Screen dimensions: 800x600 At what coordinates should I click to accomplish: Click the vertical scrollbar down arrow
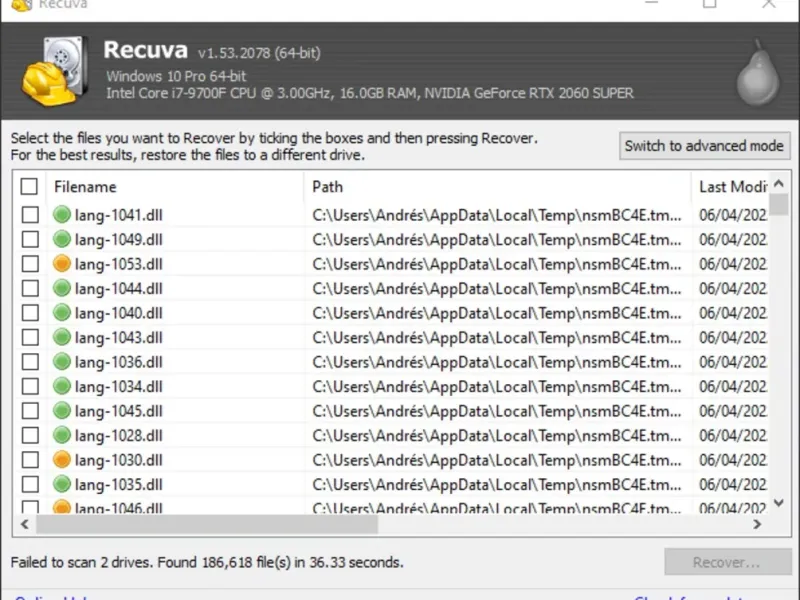(x=779, y=502)
